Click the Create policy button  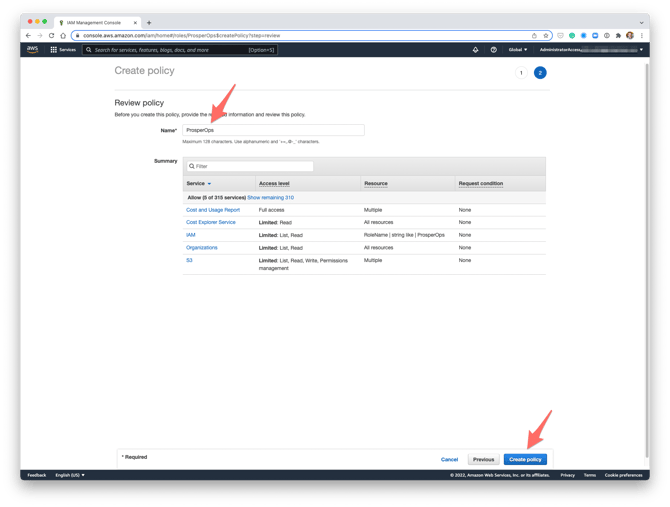pyautogui.click(x=525, y=459)
